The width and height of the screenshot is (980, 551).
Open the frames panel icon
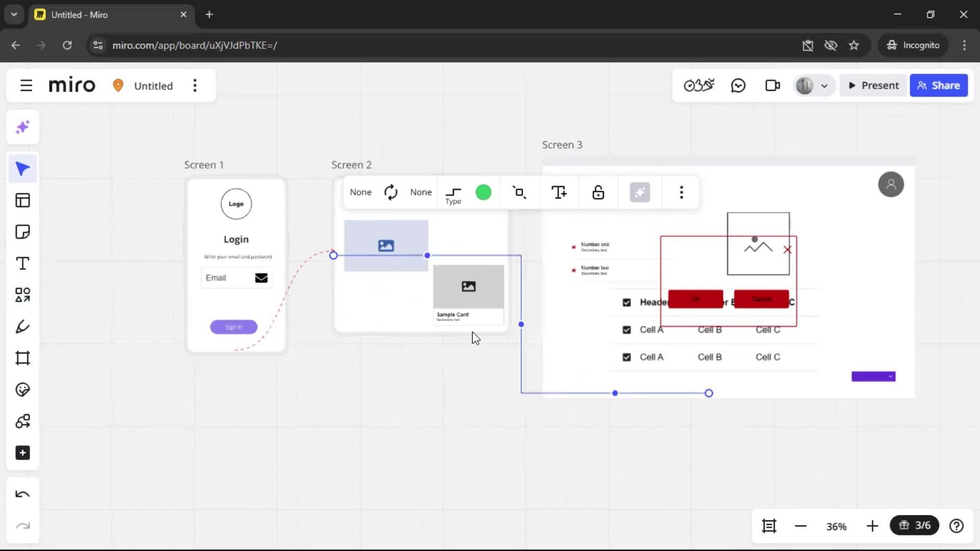[x=769, y=526]
